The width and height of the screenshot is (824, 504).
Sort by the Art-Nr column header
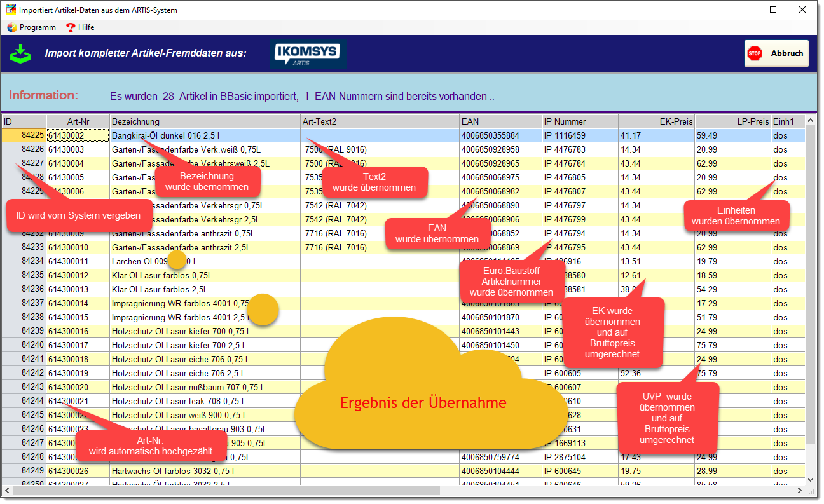tap(78, 121)
